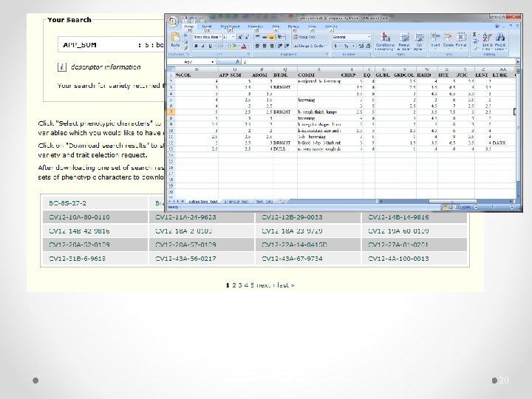Open variety link CV12-43A-56-0217
532x399 pixels.
point(185,259)
